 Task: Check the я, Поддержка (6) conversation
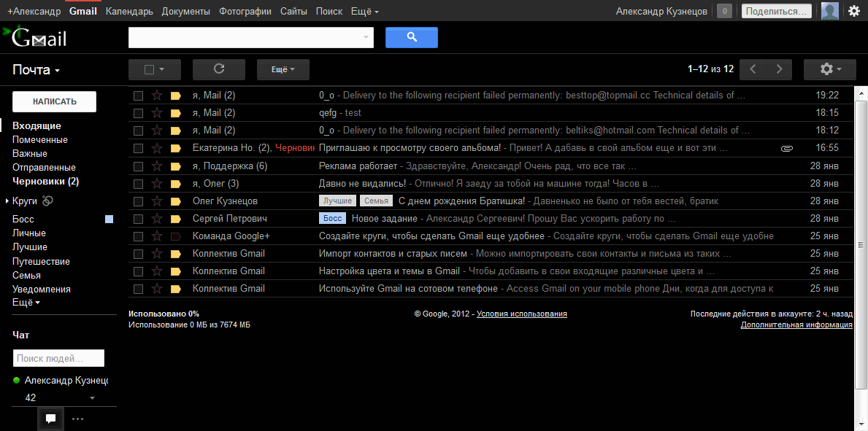tap(139, 166)
